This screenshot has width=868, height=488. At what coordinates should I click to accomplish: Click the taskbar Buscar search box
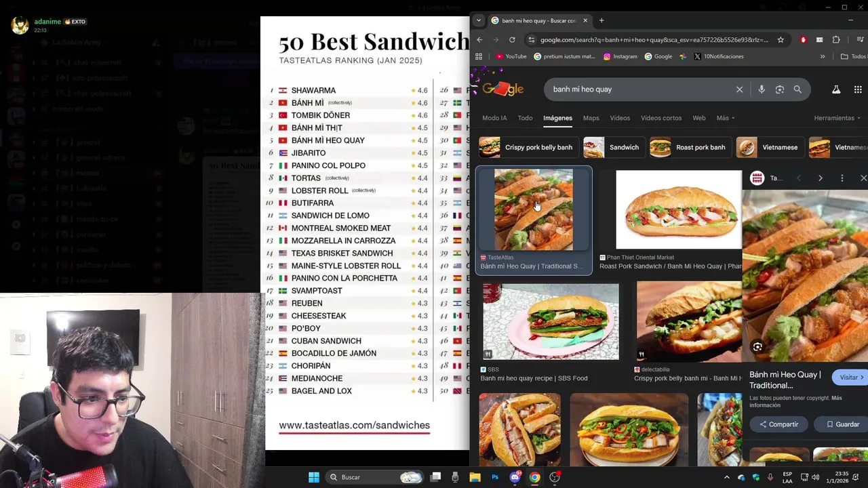[374, 477]
